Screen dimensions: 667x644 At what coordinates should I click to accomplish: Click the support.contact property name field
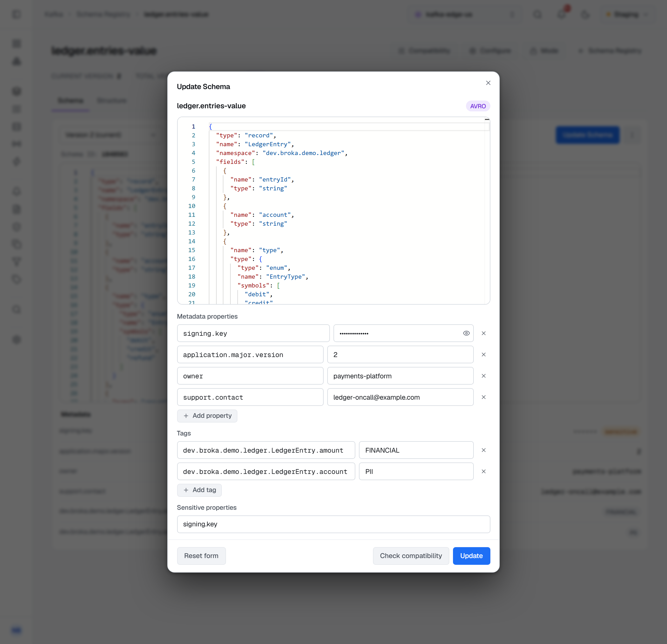tap(250, 397)
